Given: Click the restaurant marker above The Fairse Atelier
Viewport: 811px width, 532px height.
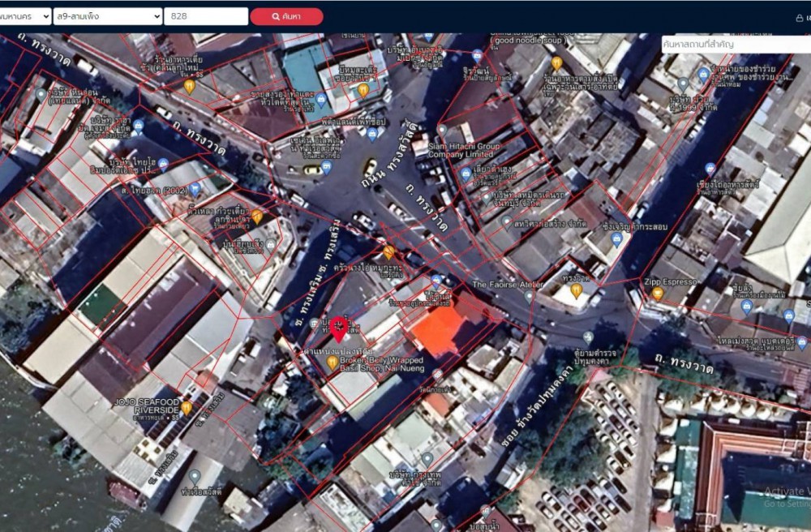Looking at the screenshot, I should coord(577,288).
